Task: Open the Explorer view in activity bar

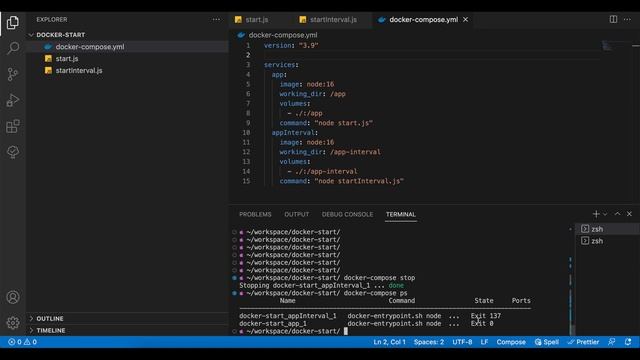Action: click(x=13, y=22)
